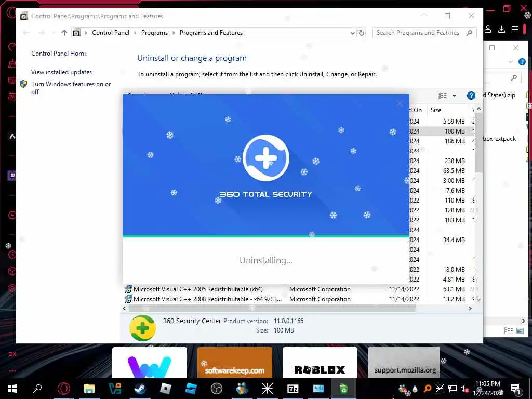Open View installed updates link
This screenshot has height=399, width=532.
(61, 72)
